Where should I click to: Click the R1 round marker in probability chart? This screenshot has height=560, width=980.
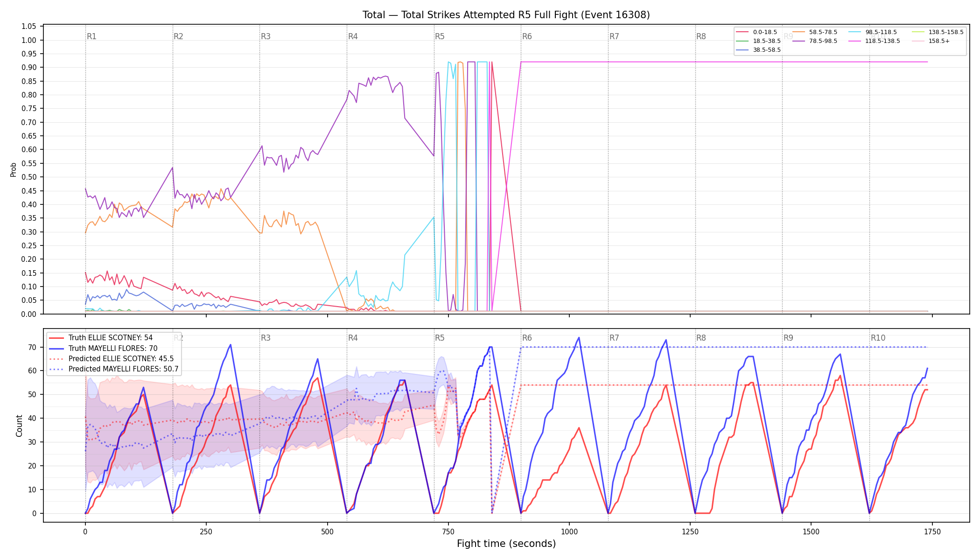tap(91, 36)
